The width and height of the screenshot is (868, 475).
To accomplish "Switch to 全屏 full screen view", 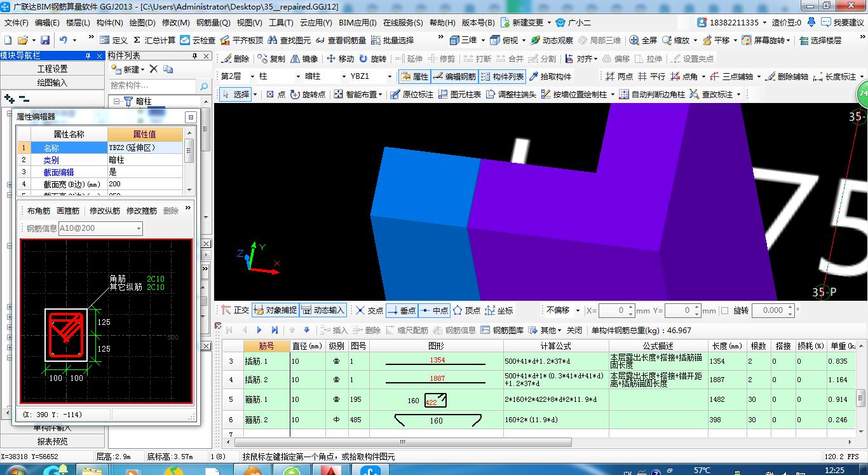I will tap(643, 40).
